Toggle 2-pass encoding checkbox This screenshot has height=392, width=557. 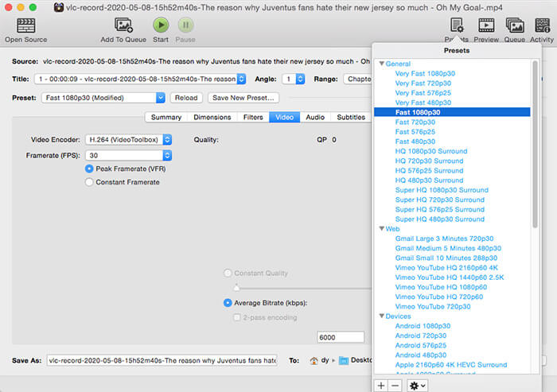click(x=237, y=317)
